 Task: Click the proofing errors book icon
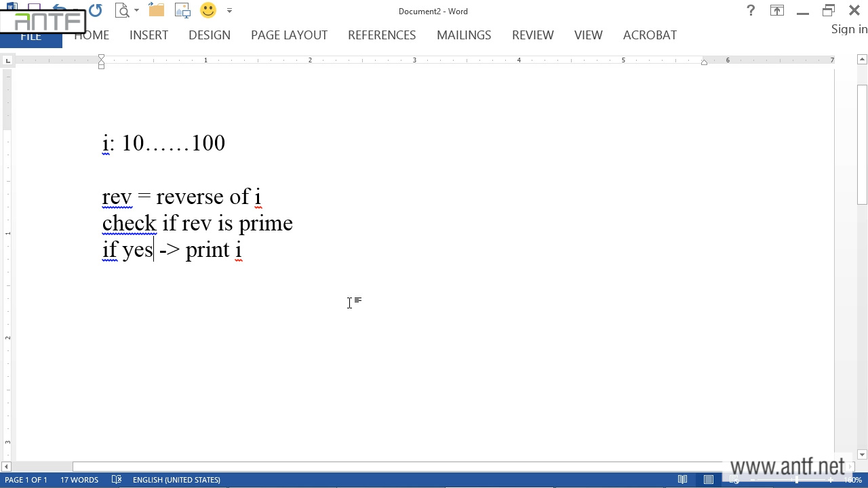(x=117, y=480)
